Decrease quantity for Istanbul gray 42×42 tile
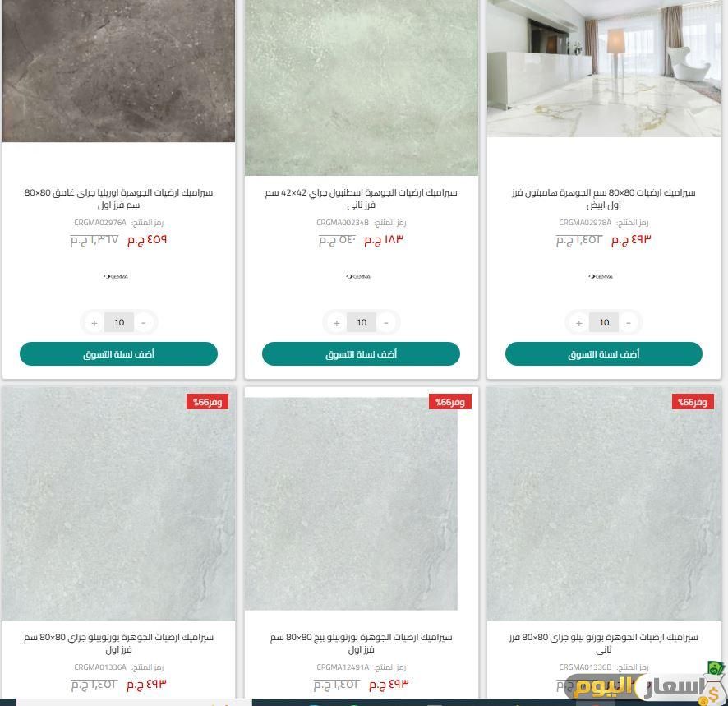The height and width of the screenshot is (706, 728). pos(386,323)
